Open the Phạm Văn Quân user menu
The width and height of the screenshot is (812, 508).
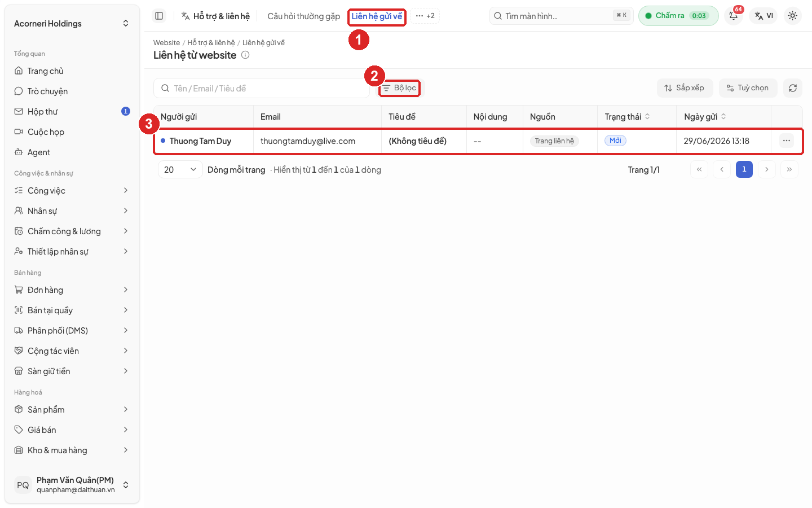click(x=72, y=485)
